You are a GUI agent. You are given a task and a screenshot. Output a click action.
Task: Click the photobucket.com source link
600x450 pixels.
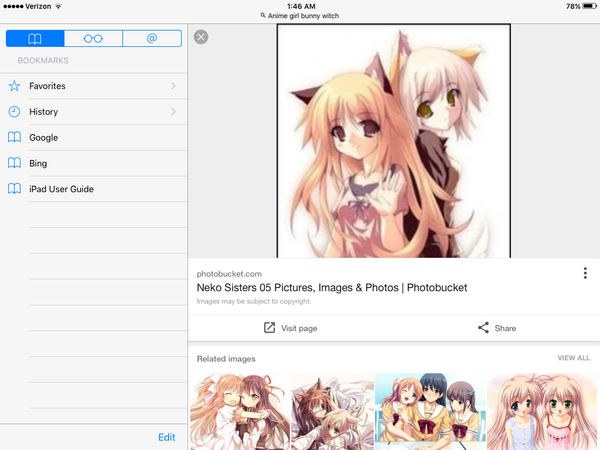(229, 274)
